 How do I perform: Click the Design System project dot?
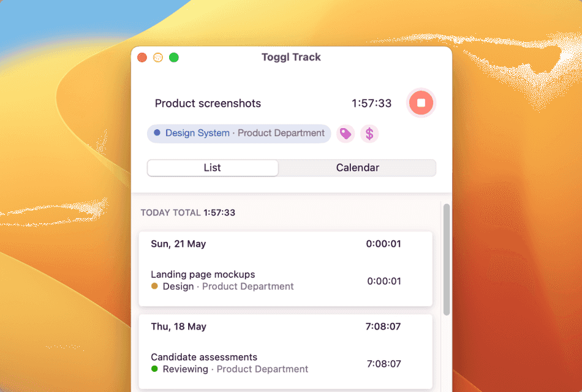(159, 133)
